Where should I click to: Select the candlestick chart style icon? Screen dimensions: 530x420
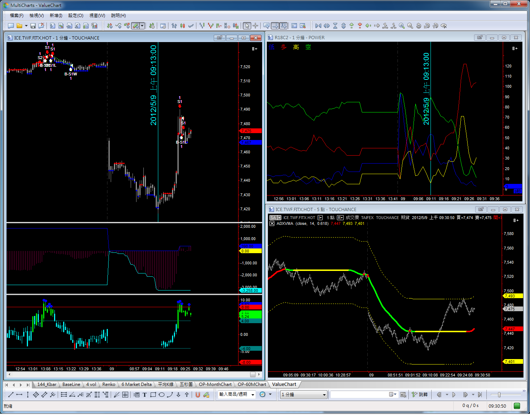click(x=183, y=26)
